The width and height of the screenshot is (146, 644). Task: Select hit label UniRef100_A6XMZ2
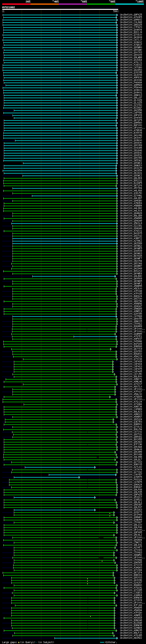[x=131, y=638]
